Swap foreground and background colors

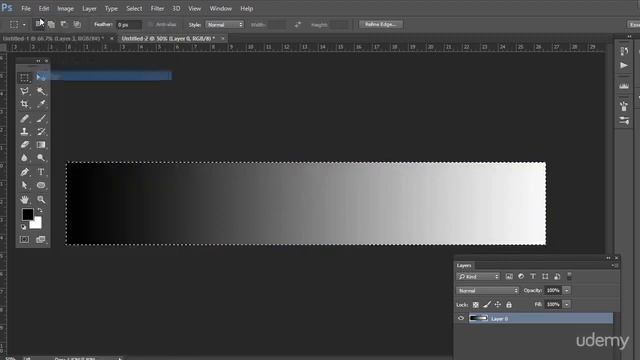40,211
